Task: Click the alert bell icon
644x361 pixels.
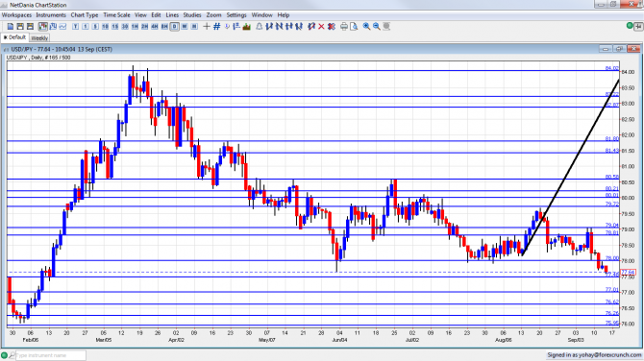Action: tap(260, 26)
